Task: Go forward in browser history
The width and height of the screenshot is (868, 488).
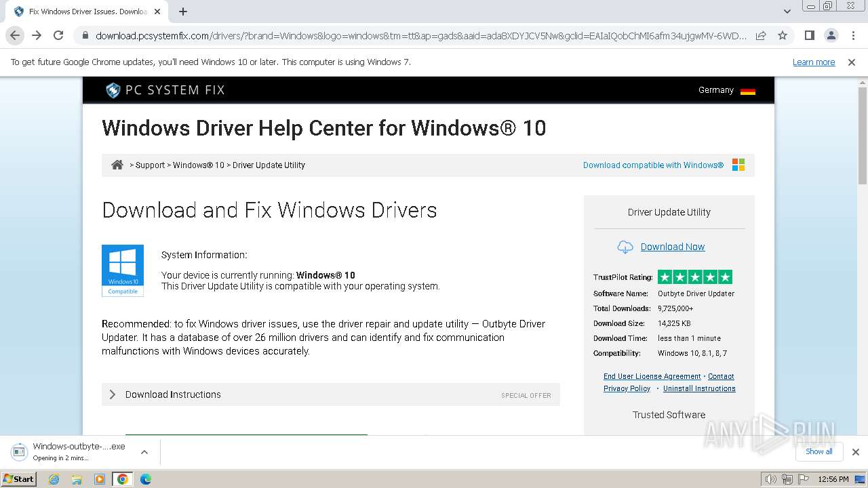Action: (x=37, y=35)
